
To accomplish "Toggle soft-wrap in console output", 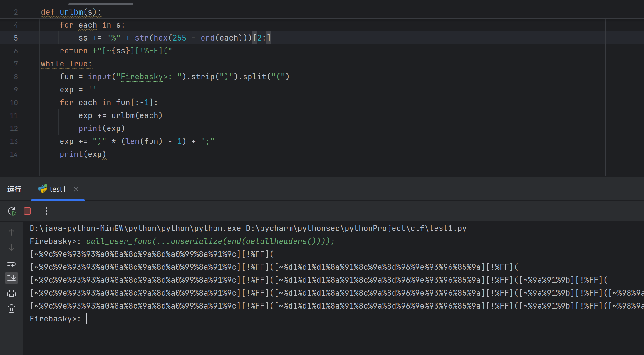I will [x=11, y=263].
